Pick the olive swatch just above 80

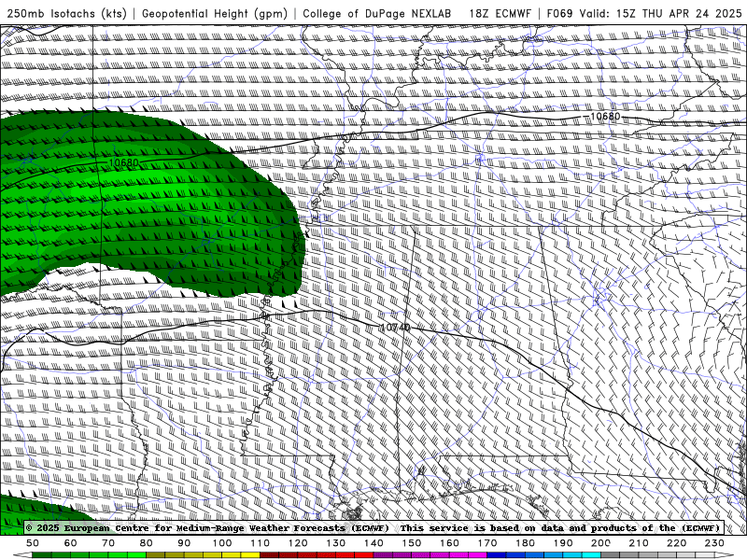(156, 555)
